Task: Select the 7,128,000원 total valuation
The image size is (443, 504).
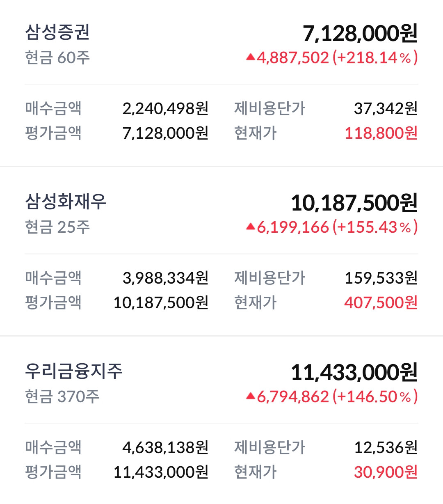Action: 360,33
